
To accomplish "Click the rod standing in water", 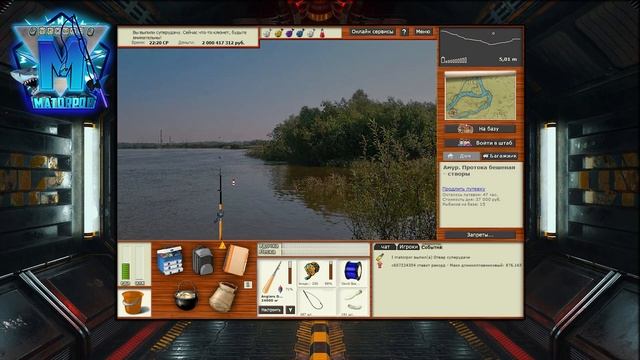I will 220,204.
